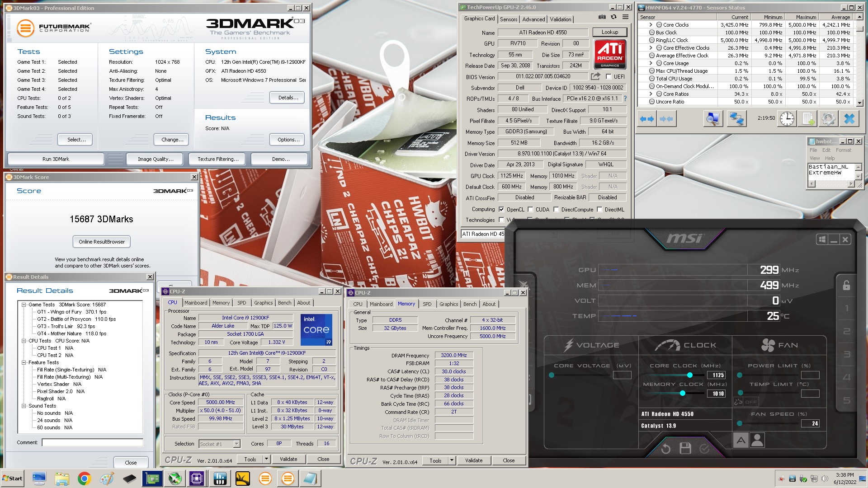868x488 pixels.
Task: Expand Core Usage row in HWiNFO
Action: pyautogui.click(x=651, y=63)
